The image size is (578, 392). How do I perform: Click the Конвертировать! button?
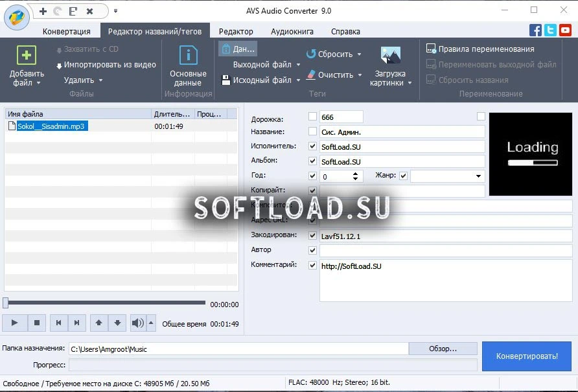pos(527,356)
